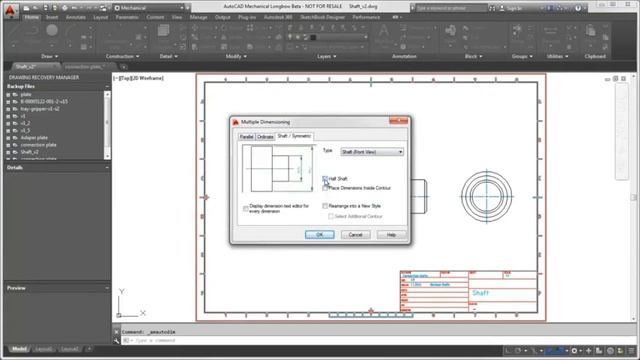Expand the Layers panel dropdown
The height and width of the screenshot is (360, 640).
pyautogui.click(x=327, y=56)
